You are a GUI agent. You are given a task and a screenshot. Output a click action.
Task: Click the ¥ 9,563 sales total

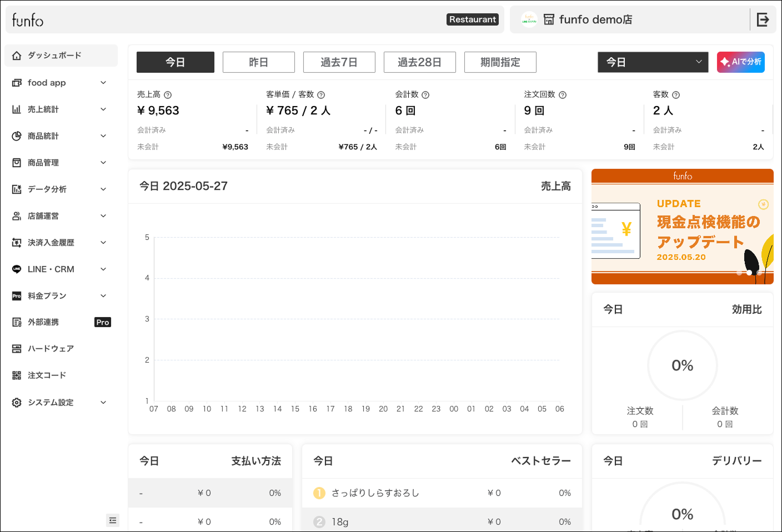tap(158, 111)
